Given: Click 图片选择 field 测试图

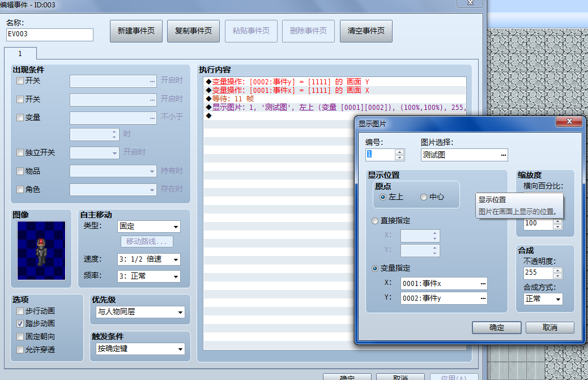Looking at the screenshot, I should [x=465, y=155].
